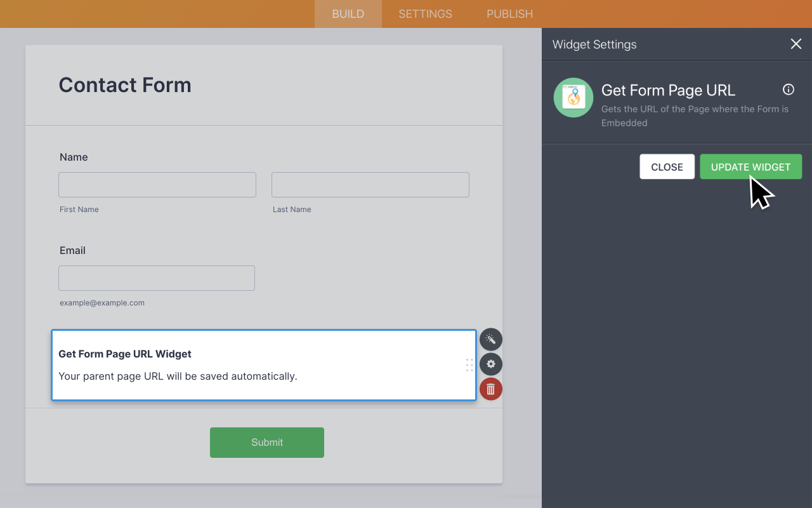812x508 pixels.
Task: Switch to the SETTINGS tab
Action: [x=425, y=13]
